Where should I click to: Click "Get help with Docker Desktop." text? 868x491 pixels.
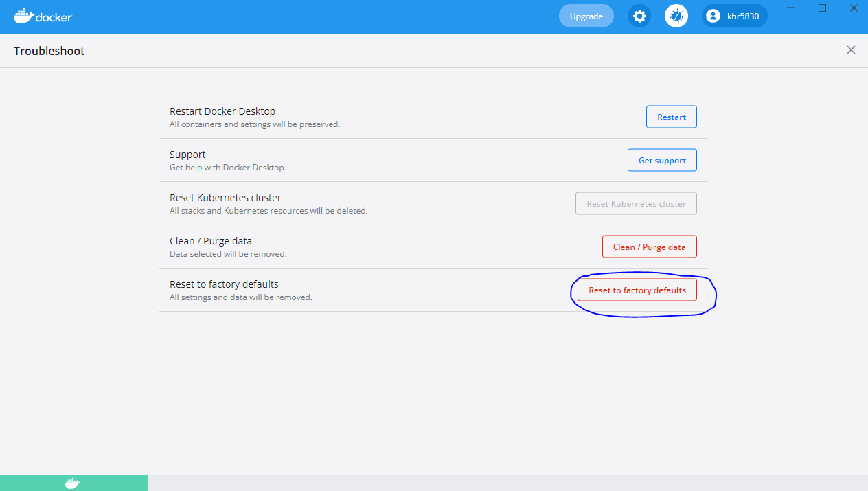(227, 168)
